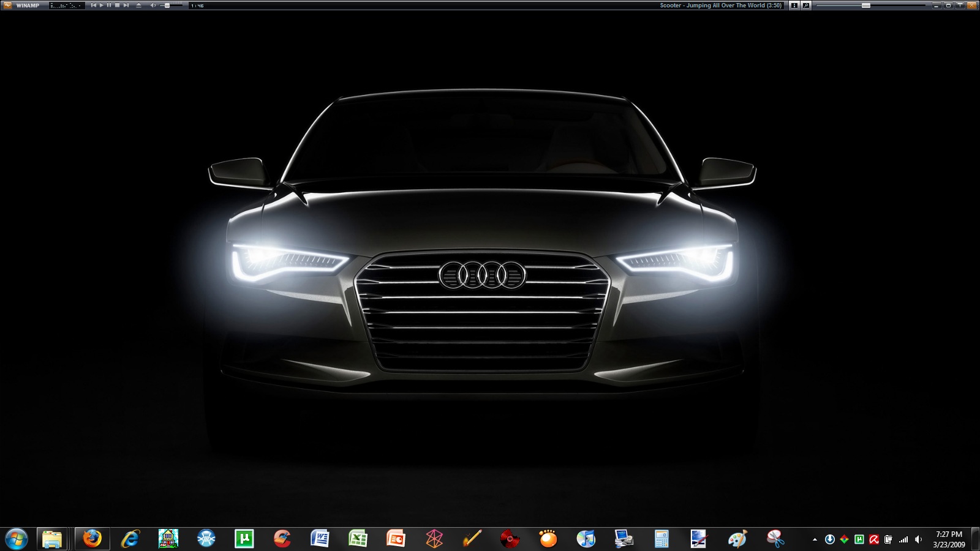980x551 pixels.
Task: Launch Calculator from the taskbar
Action: [x=661, y=539]
